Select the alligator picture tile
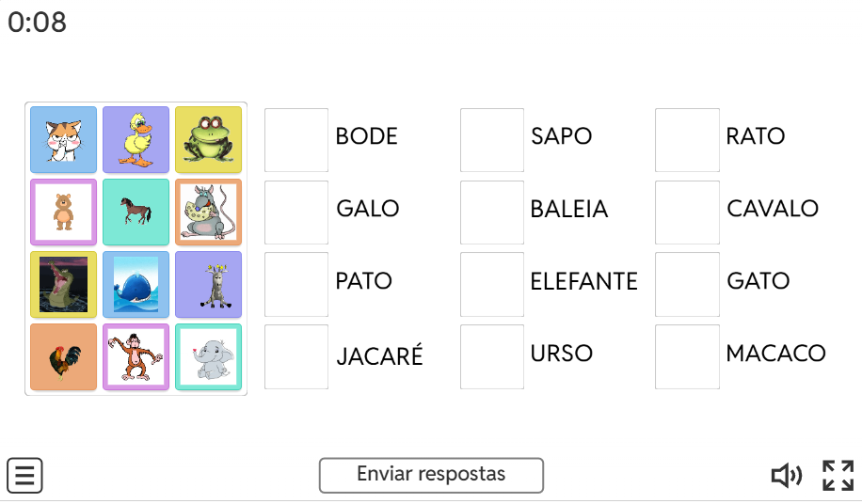The image size is (862, 504). (63, 285)
